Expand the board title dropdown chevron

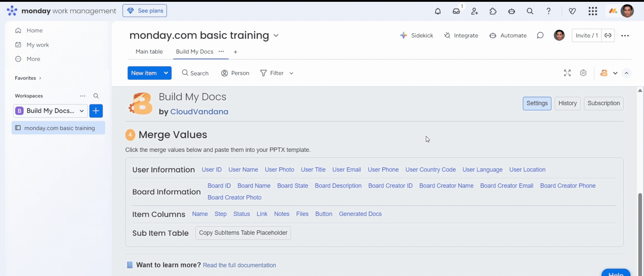pyautogui.click(x=276, y=35)
